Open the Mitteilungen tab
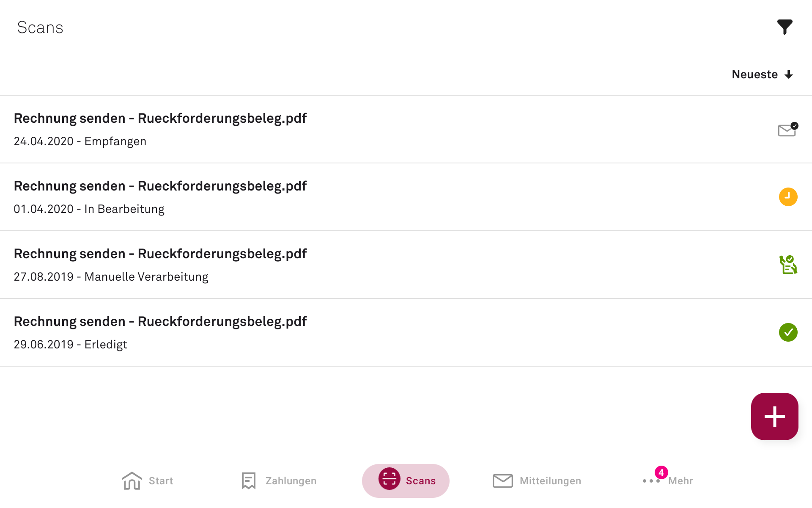This screenshot has height=508, width=812. (x=537, y=481)
